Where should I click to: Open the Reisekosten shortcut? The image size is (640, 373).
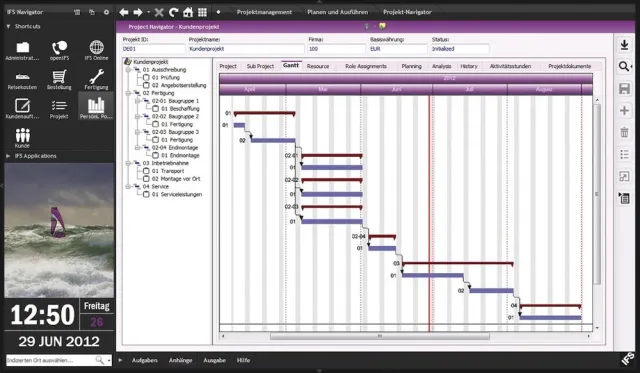pos(22,80)
